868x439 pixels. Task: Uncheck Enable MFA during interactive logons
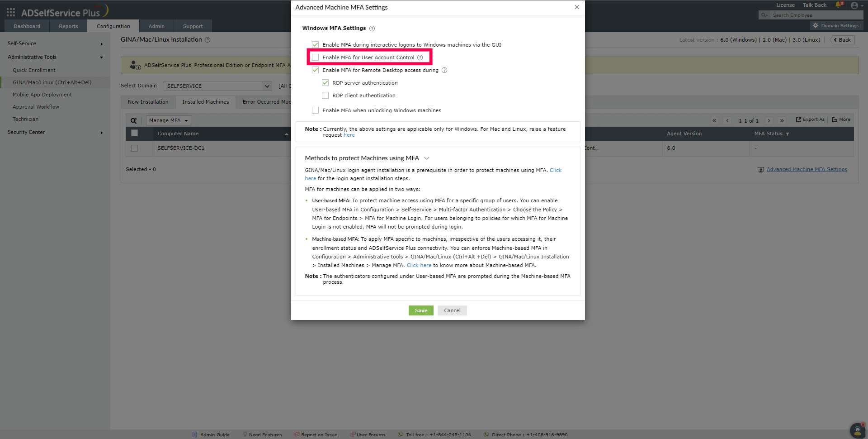coord(315,45)
